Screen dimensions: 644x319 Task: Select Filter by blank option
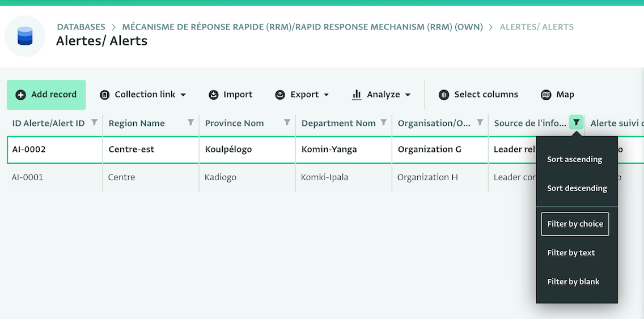click(x=573, y=282)
